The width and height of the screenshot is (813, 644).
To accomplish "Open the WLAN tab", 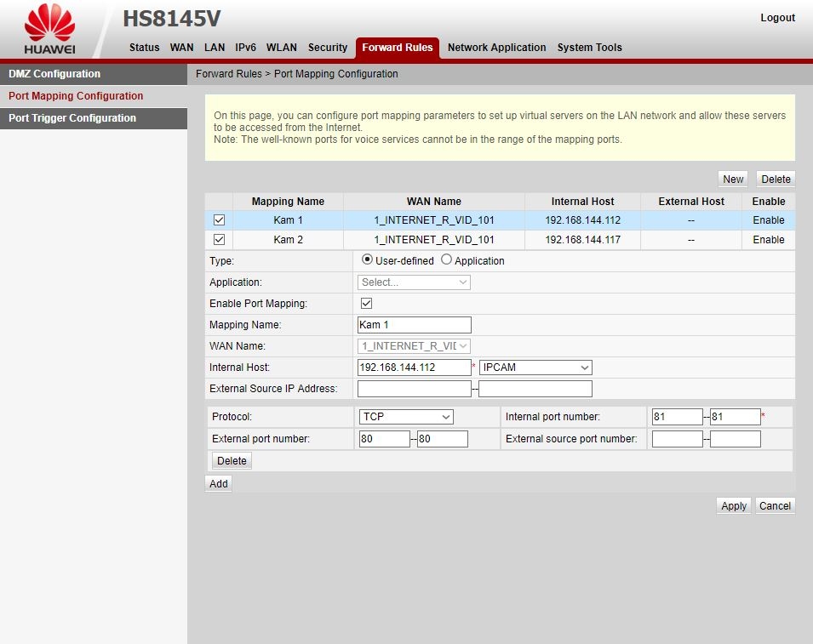I will pyautogui.click(x=282, y=47).
